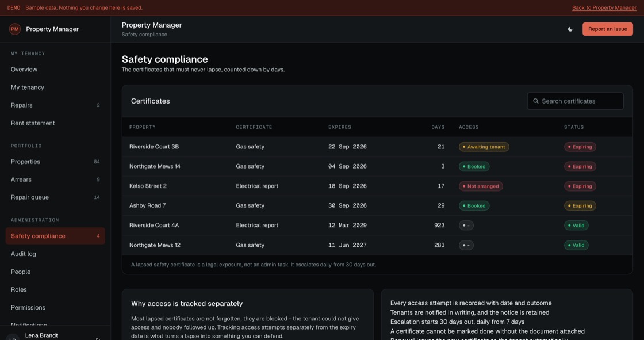The image size is (644, 340).
Task: Go to My tenancy page
Action: [55, 87]
